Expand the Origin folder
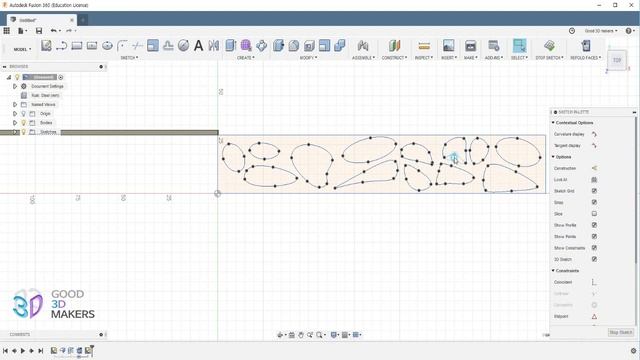This screenshot has width=640, height=360. point(15,113)
